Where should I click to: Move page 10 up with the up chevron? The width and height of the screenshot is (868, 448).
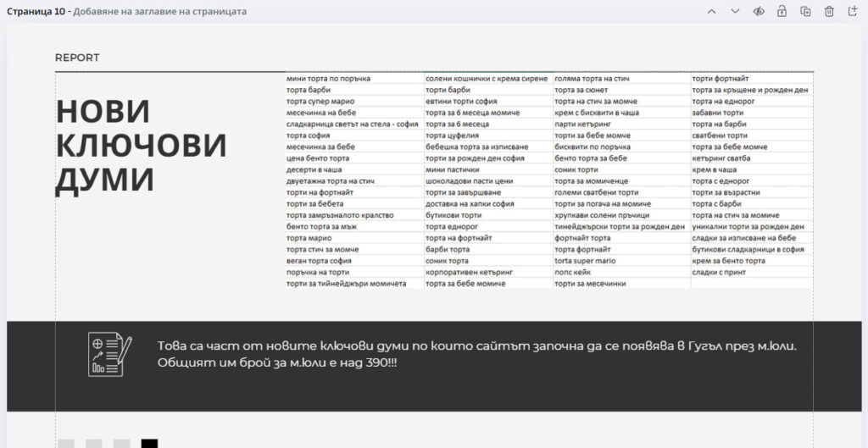click(711, 11)
